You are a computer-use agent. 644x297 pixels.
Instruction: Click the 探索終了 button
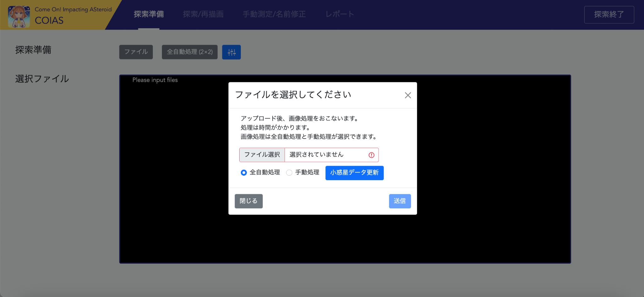click(609, 15)
